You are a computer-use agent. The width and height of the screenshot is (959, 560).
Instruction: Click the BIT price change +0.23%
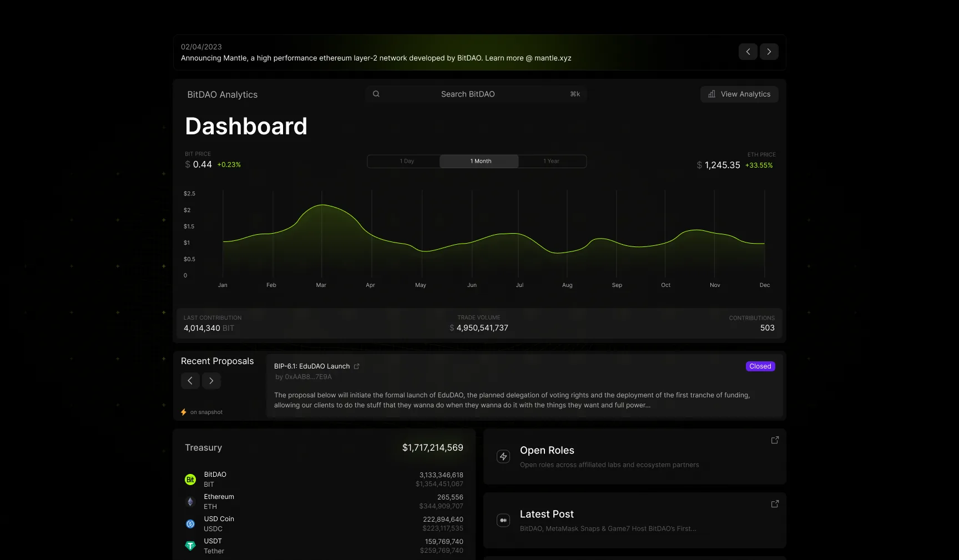[x=229, y=165]
